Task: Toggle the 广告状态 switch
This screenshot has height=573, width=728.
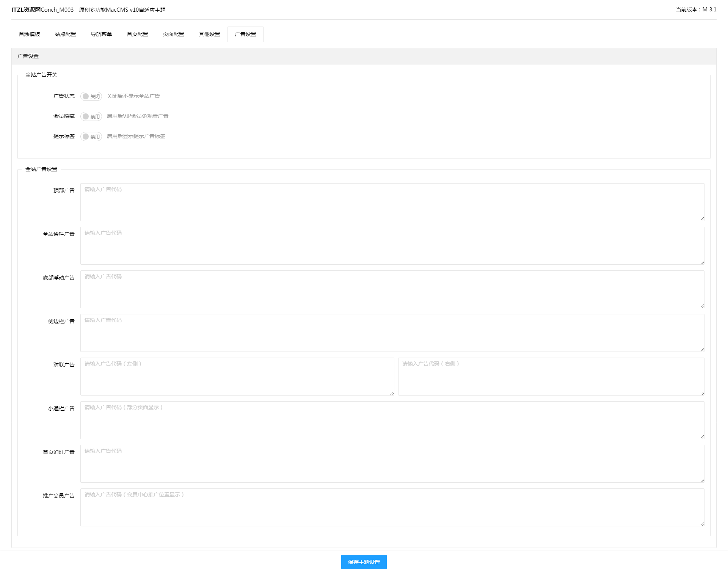Action: 91,96
